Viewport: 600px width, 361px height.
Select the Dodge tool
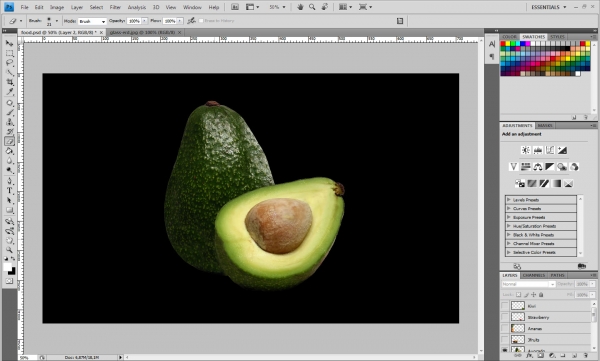[x=9, y=170]
